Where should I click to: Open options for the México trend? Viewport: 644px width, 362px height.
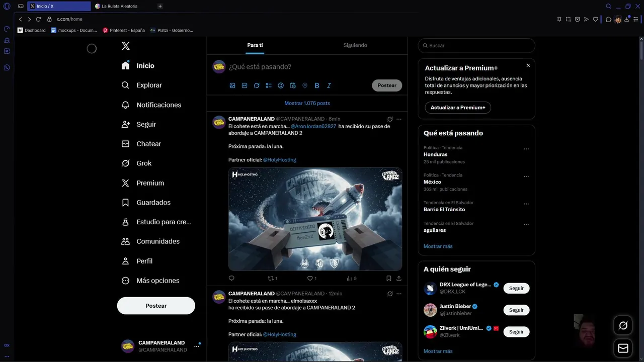click(x=526, y=176)
